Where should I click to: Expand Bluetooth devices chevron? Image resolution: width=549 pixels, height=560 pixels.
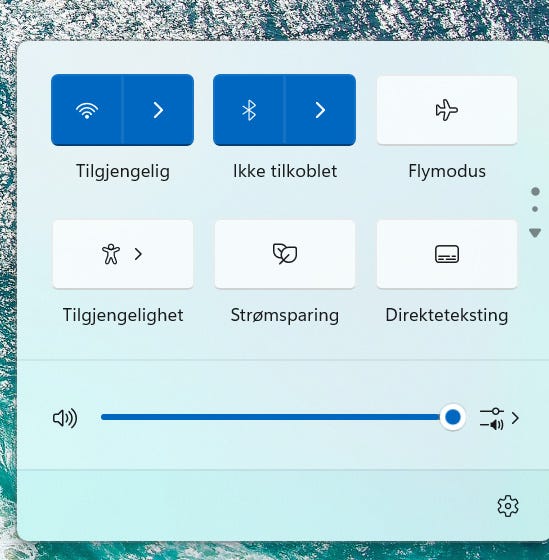pos(320,110)
